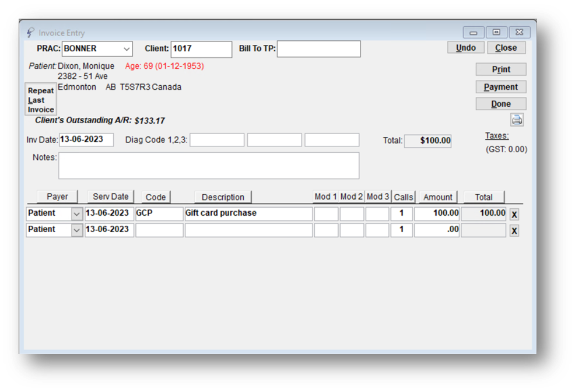The height and width of the screenshot is (392, 575).
Task: Click Calls field on the GCP line
Action: pyautogui.click(x=402, y=213)
